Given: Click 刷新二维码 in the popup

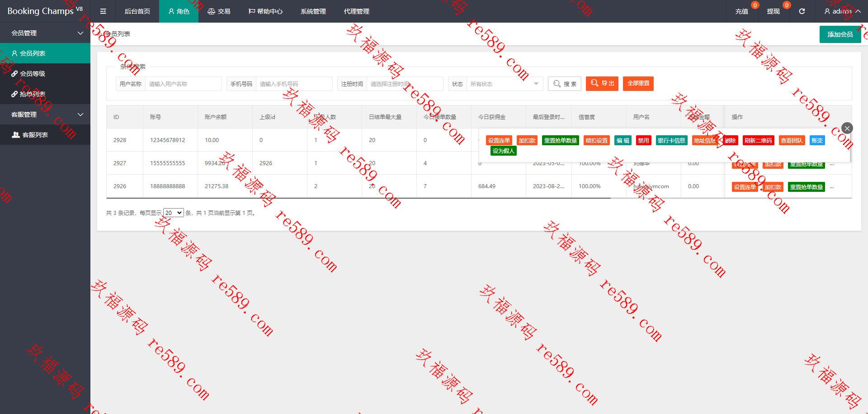Looking at the screenshot, I should [759, 141].
